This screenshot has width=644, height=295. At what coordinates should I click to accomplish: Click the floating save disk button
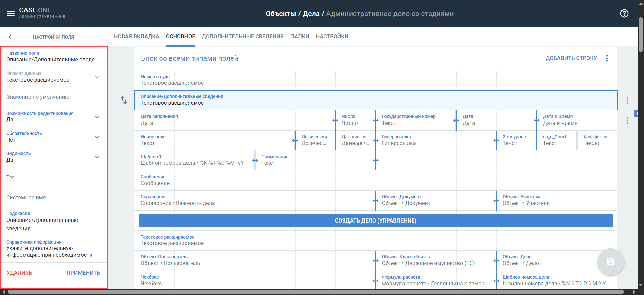[x=610, y=262]
